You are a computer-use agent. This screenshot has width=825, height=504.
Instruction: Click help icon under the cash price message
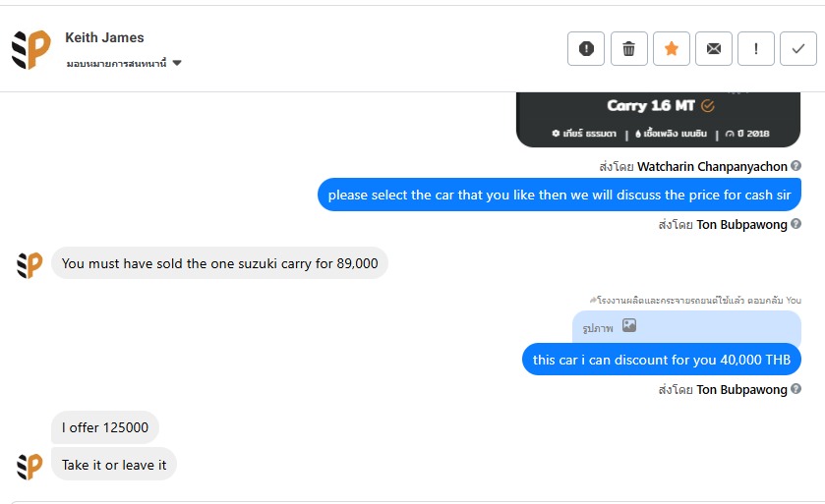tap(796, 224)
